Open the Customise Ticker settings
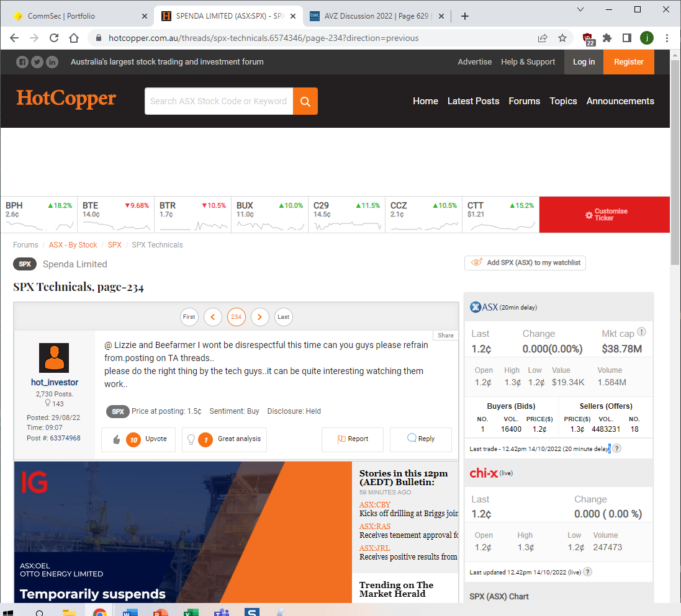The image size is (681, 616). coord(605,215)
